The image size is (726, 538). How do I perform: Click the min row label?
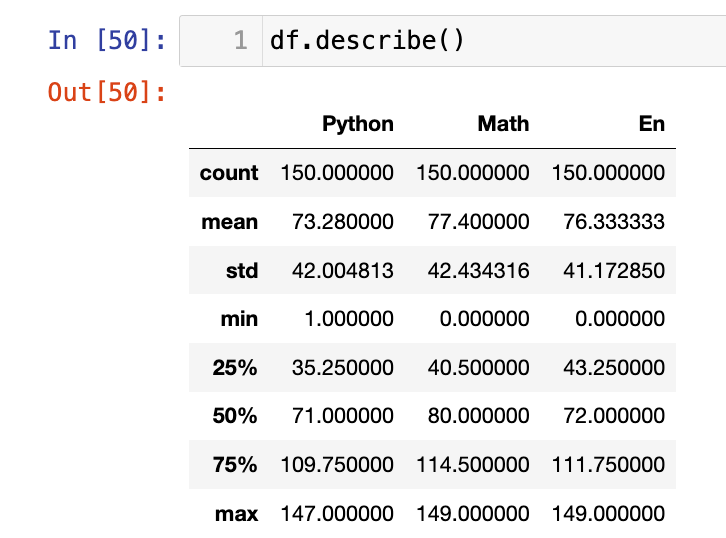(239, 319)
